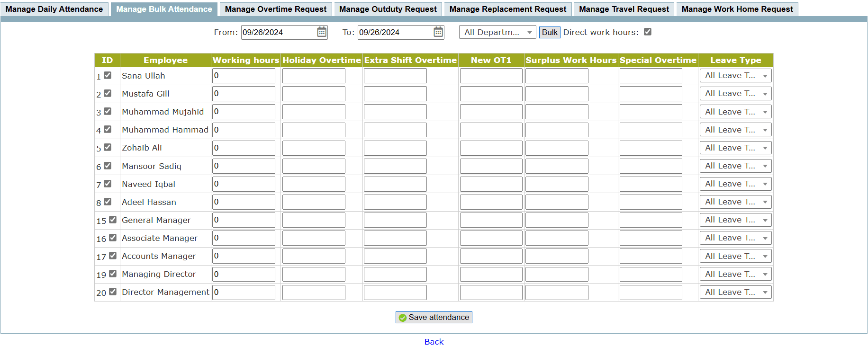Open the Manage Overtime Request tab
868x346 pixels.
click(x=275, y=9)
